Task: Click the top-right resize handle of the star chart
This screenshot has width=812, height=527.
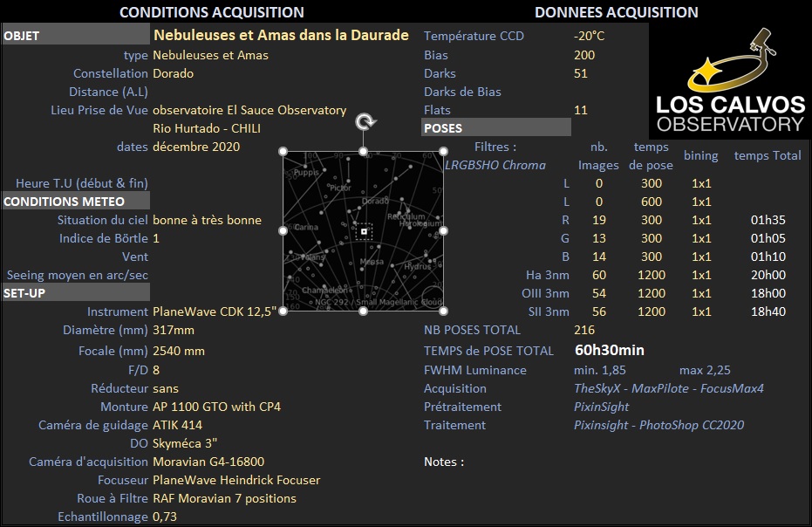Action: coord(443,151)
